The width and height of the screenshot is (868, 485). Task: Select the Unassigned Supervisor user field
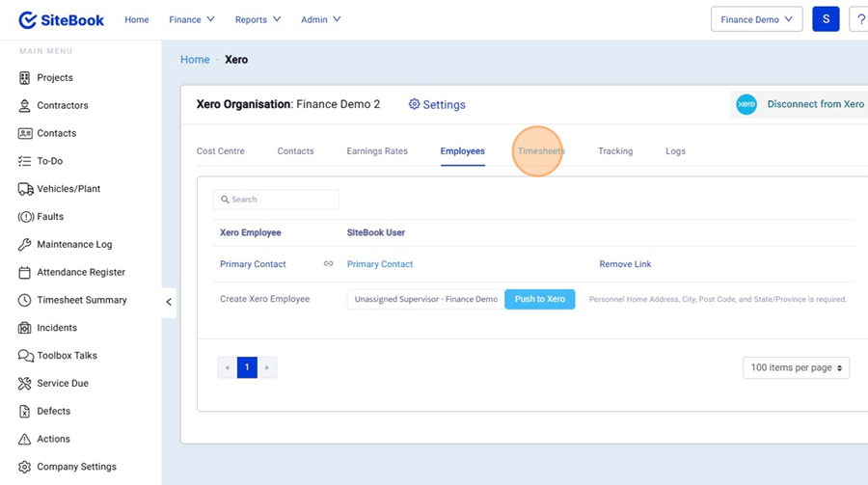[425, 300]
